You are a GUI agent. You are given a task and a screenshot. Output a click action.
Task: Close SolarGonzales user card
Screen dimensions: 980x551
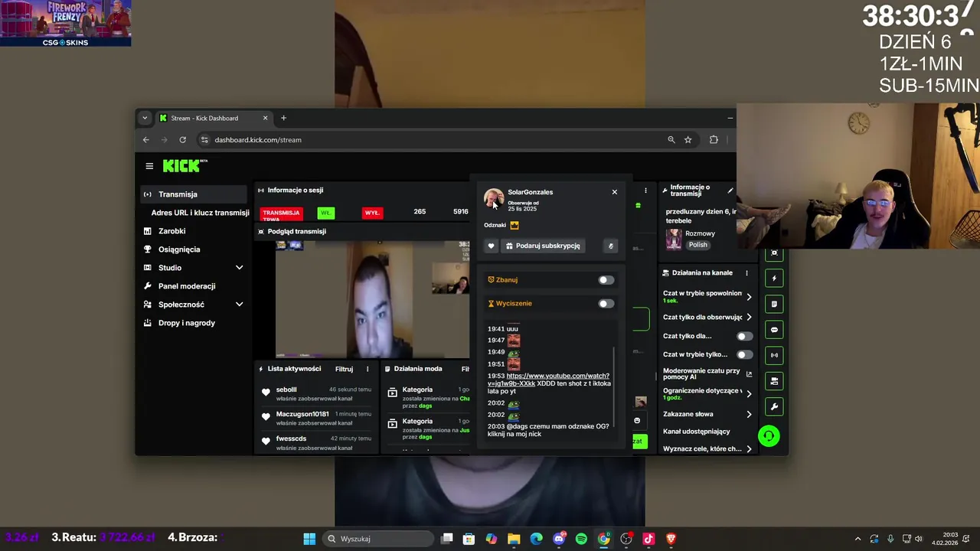614,192
